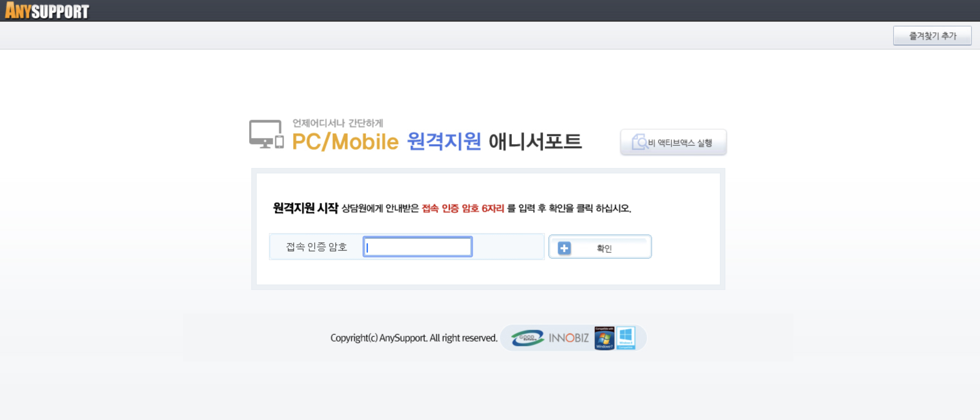Click the blue 원격지원 title text
Viewport: 980px width, 420px height.
tap(444, 142)
